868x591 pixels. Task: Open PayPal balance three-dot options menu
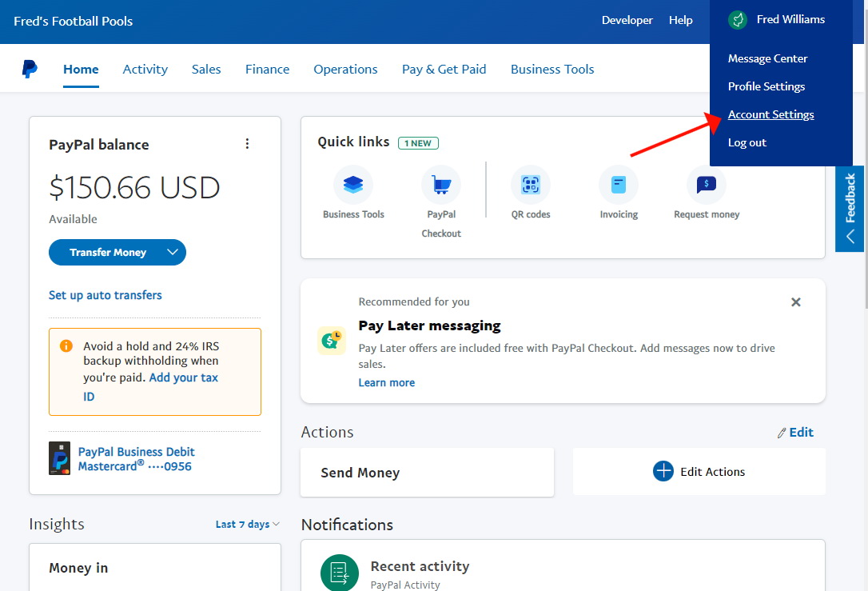pos(247,144)
